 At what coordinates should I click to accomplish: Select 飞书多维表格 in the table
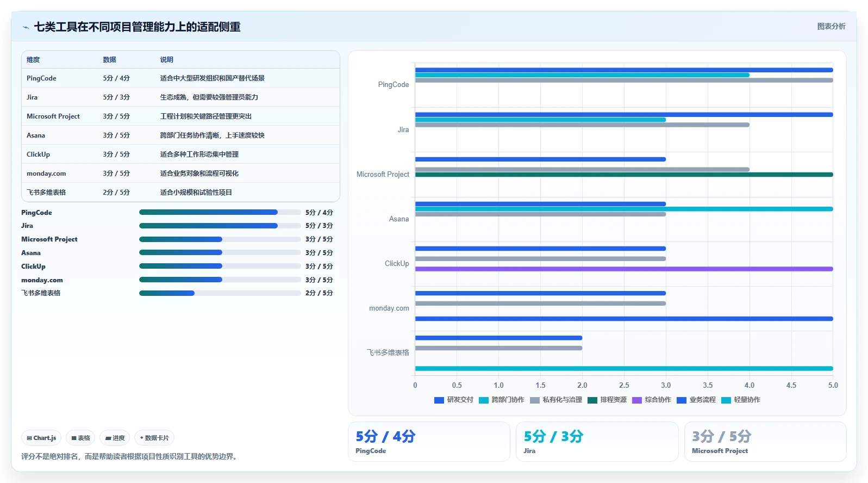click(46, 193)
